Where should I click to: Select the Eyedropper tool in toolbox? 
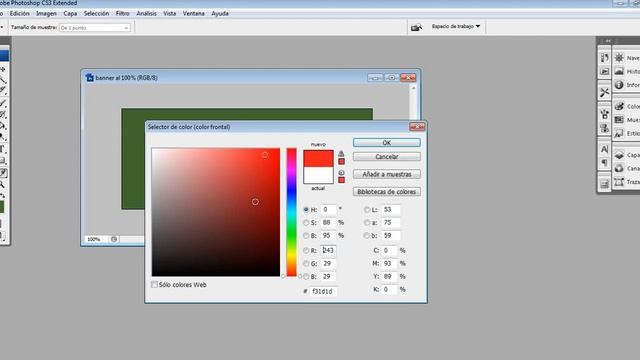3,173
